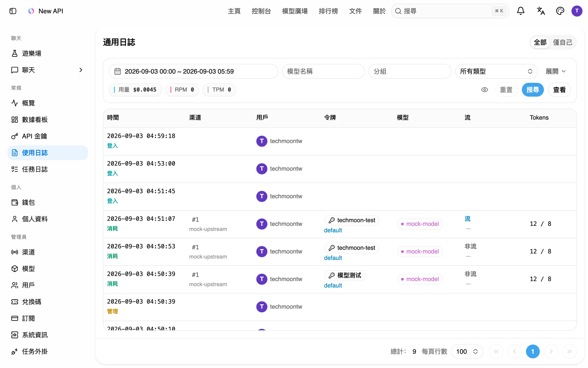The height and width of the screenshot is (368, 588).
Task: Click previous page arrow
Action: (x=514, y=351)
